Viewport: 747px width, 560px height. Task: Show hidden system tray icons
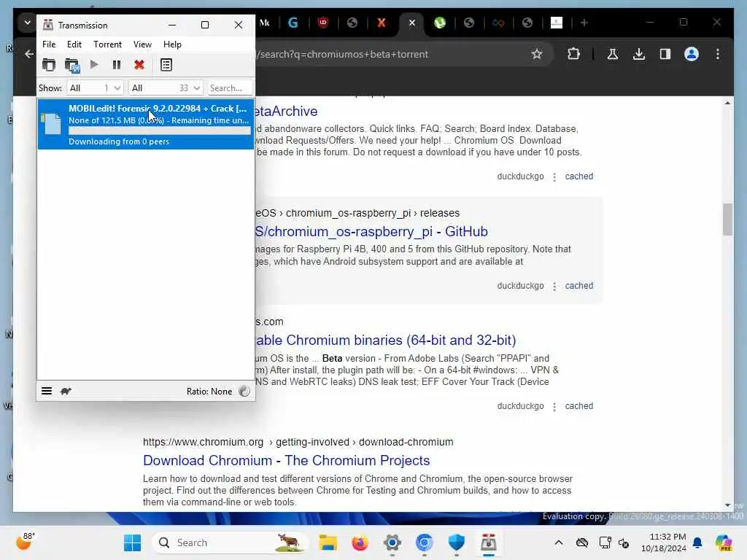tap(558, 542)
